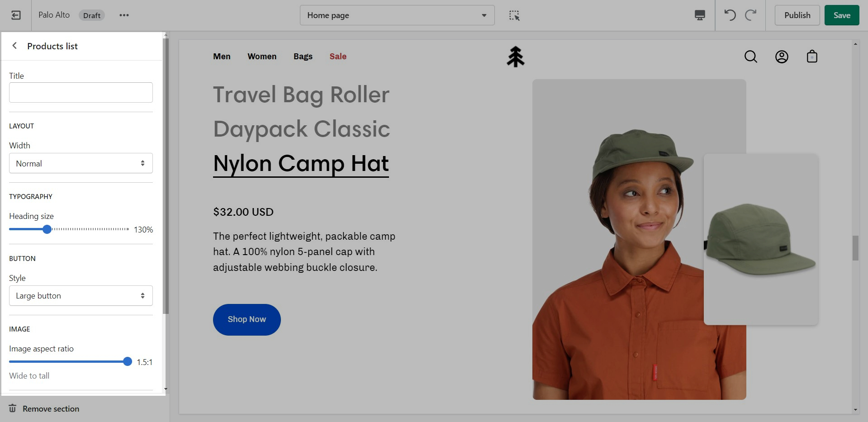
Task: Toggle the section inspector selector icon
Action: (x=514, y=15)
